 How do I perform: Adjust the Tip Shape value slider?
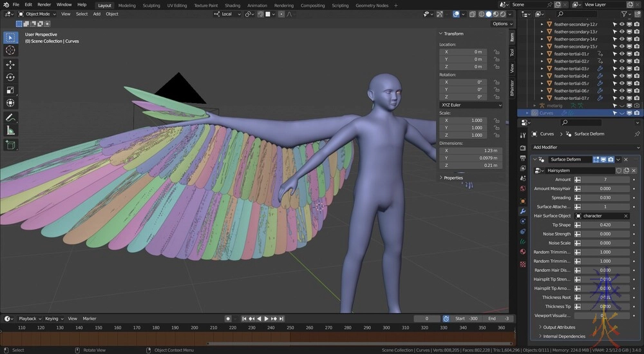coord(605,225)
